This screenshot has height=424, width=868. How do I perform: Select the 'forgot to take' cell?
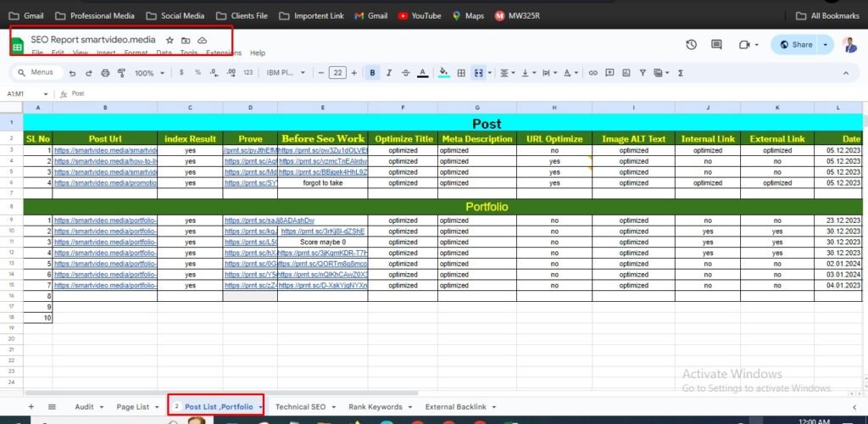tap(323, 183)
